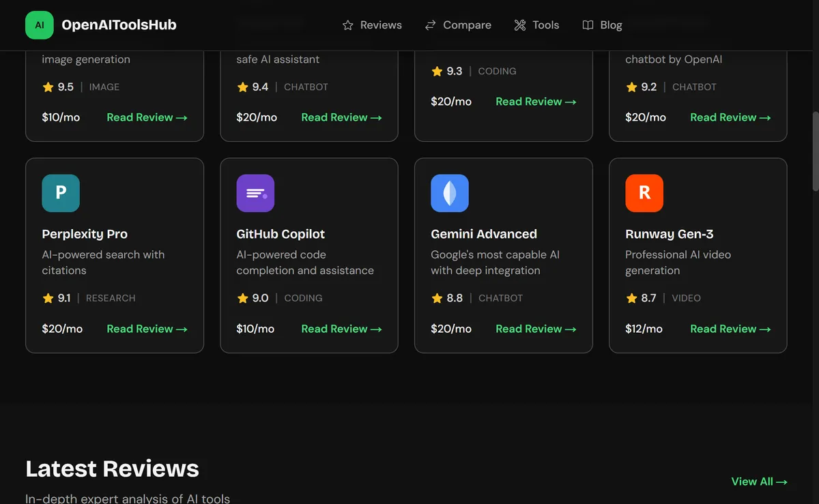Viewport: 819px width, 504px height.
Task: Read Review in the 9.4 CHATBOT card
Action: (x=341, y=117)
